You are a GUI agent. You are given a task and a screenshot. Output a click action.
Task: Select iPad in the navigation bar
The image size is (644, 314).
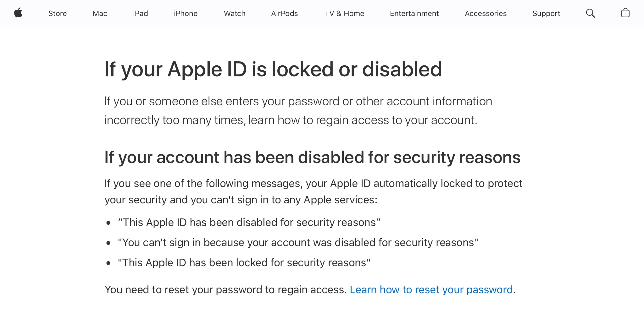click(140, 14)
